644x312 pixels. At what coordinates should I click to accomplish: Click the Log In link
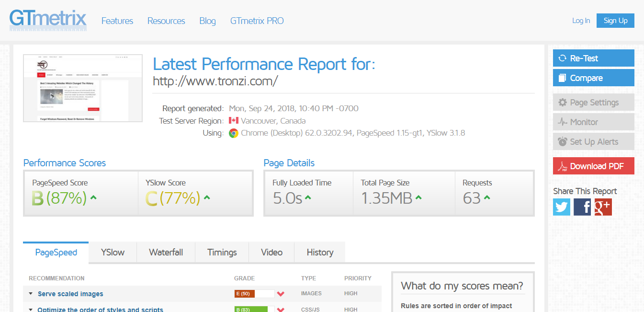(581, 21)
